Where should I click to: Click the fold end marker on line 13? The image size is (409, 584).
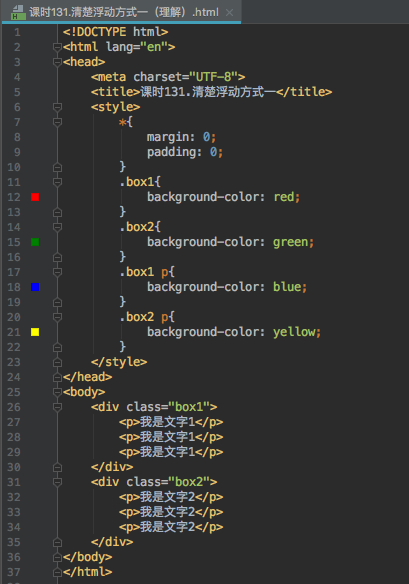pyautogui.click(x=57, y=212)
